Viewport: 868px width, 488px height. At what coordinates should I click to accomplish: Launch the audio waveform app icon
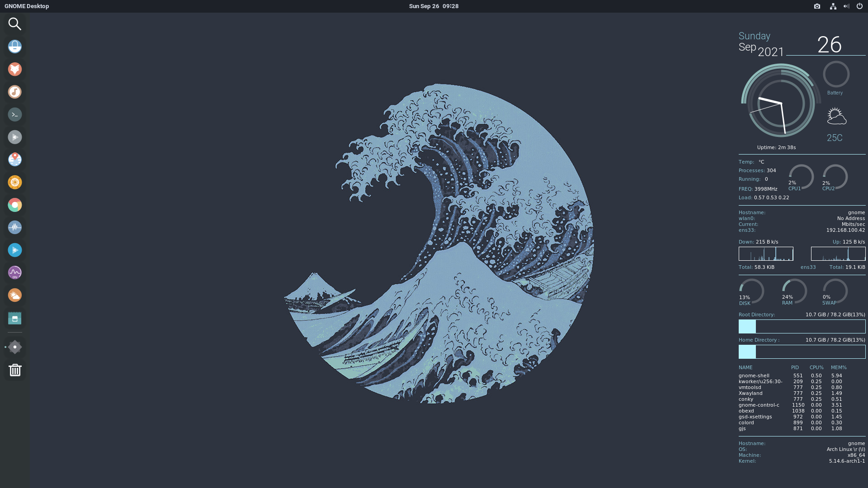click(15, 227)
